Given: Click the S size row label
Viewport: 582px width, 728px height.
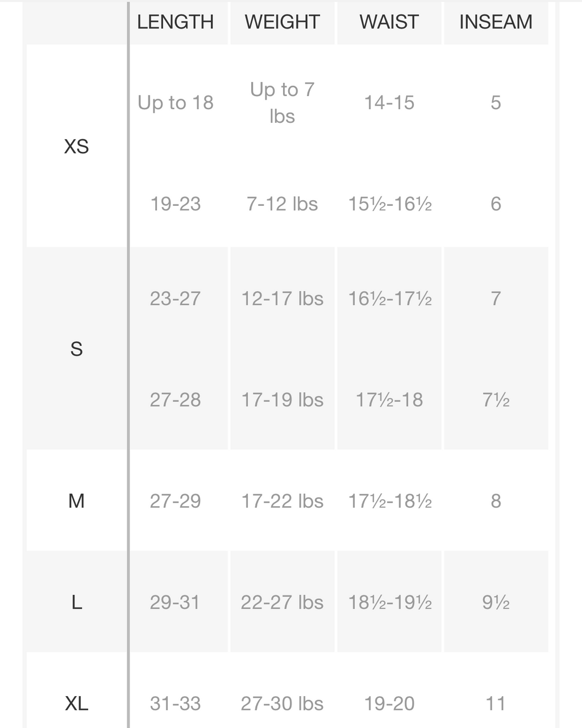Looking at the screenshot, I should [x=76, y=349].
